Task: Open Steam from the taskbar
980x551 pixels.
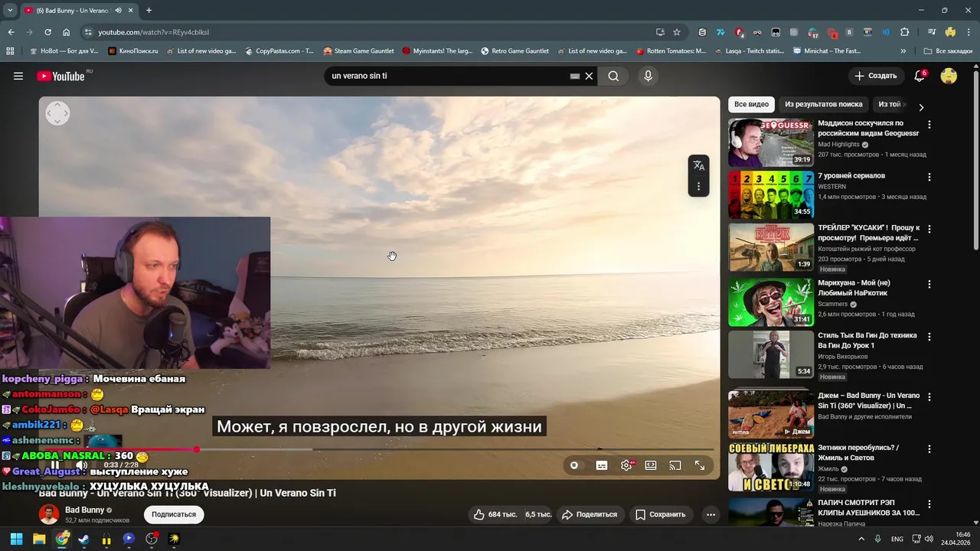Action: coord(84,539)
